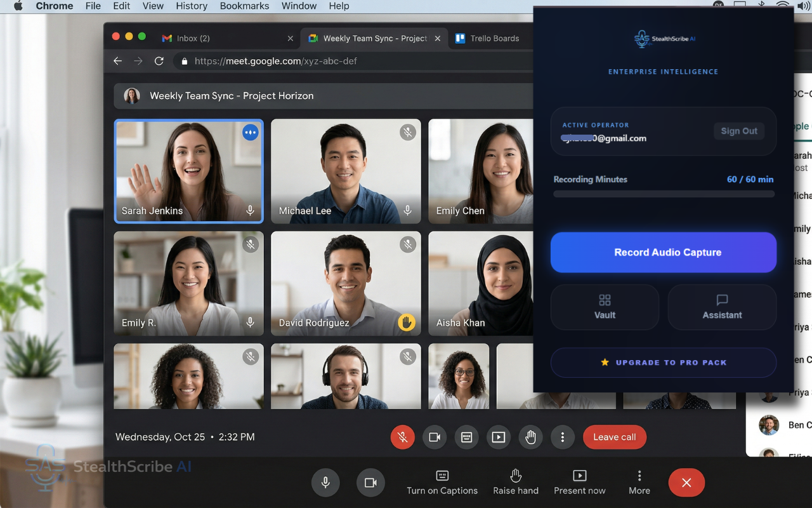Open the Vault in StealthScribe panel
812x508 pixels.
pyautogui.click(x=604, y=307)
